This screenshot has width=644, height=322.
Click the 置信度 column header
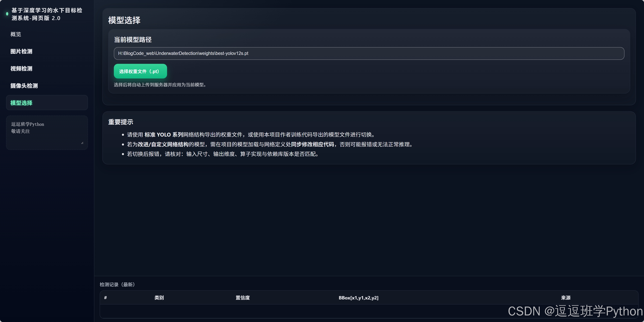pyautogui.click(x=243, y=298)
